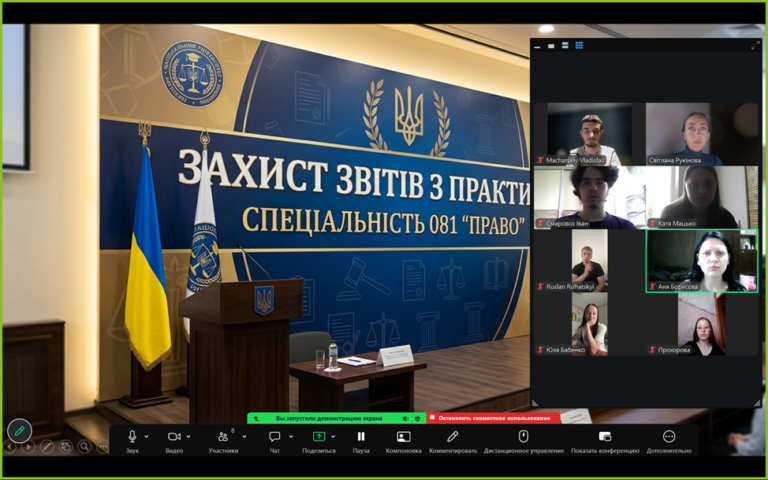Screen dimensions: 768x480
Task: Toggle camera via Видео icon
Action: pos(174,436)
